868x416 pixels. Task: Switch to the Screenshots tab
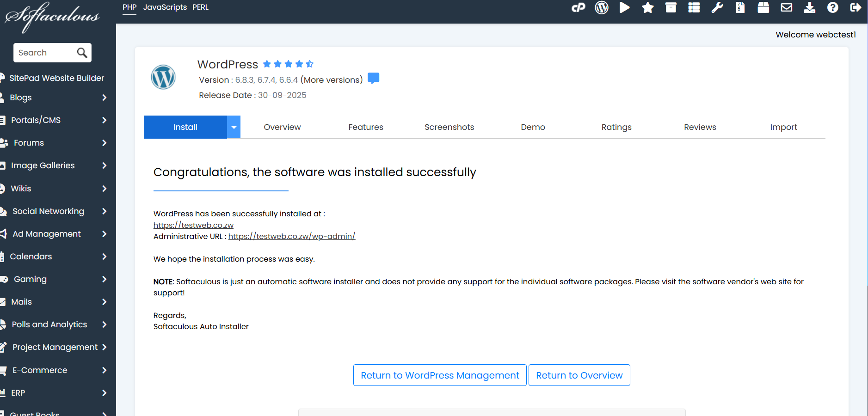[449, 127]
